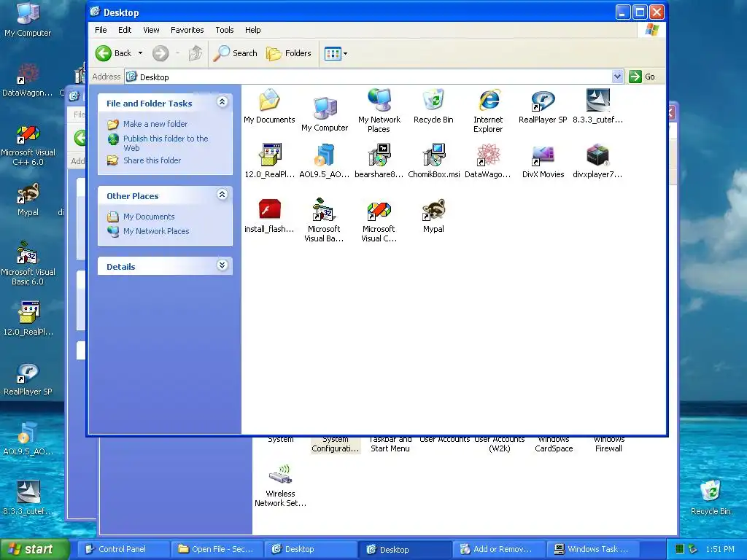Click the Go button beside address bar

click(x=642, y=77)
